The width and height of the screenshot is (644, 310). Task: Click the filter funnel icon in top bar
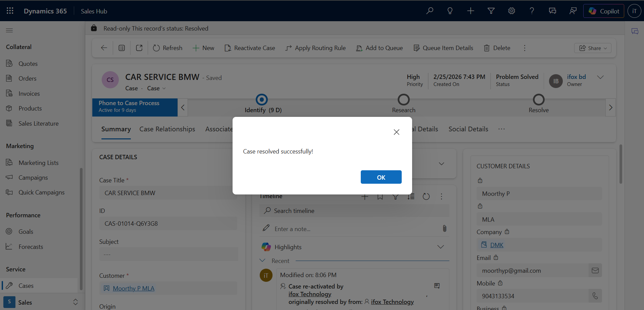(x=491, y=11)
